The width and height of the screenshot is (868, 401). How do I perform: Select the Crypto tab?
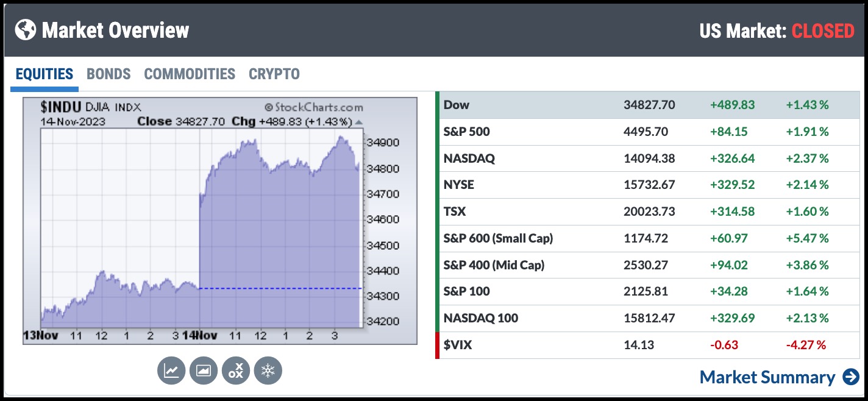click(274, 74)
